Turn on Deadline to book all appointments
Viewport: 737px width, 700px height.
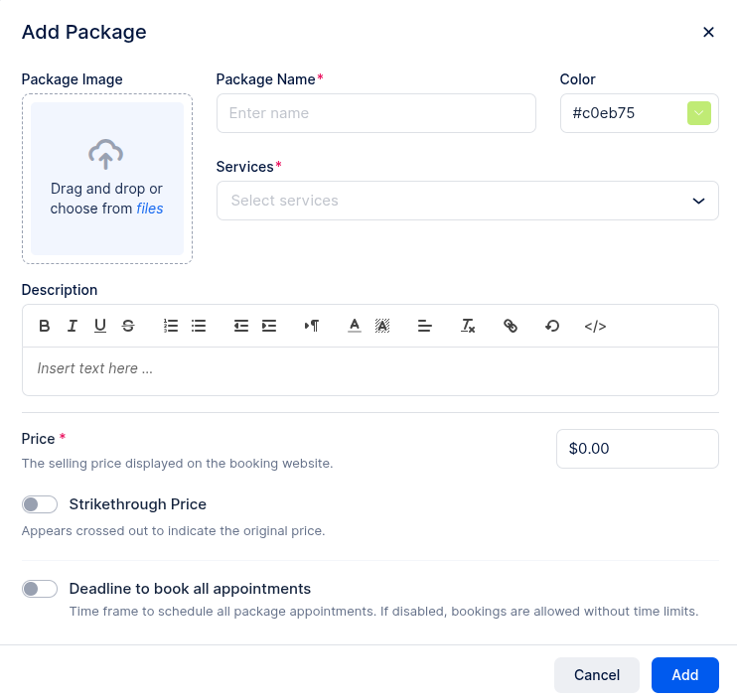tap(40, 589)
